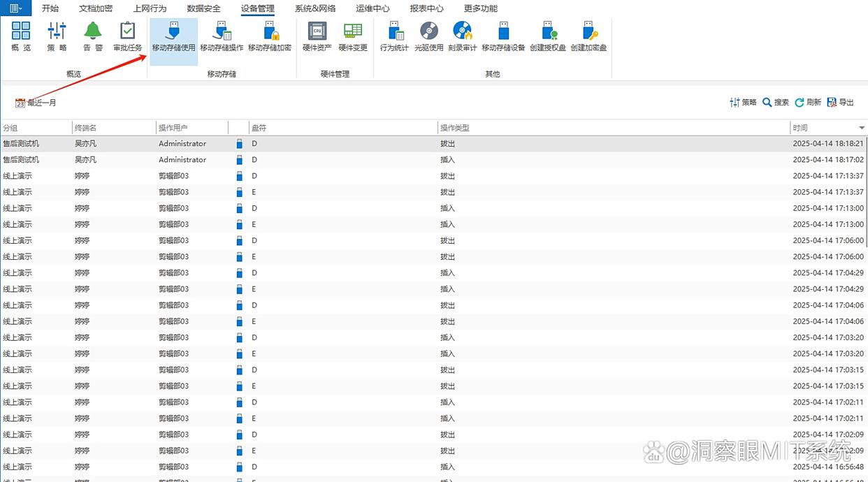Viewport: 868px width, 482px height.
Task: Click the time cell 2025-04-14 17:02:11 for drive E
Action: coord(828,418)
